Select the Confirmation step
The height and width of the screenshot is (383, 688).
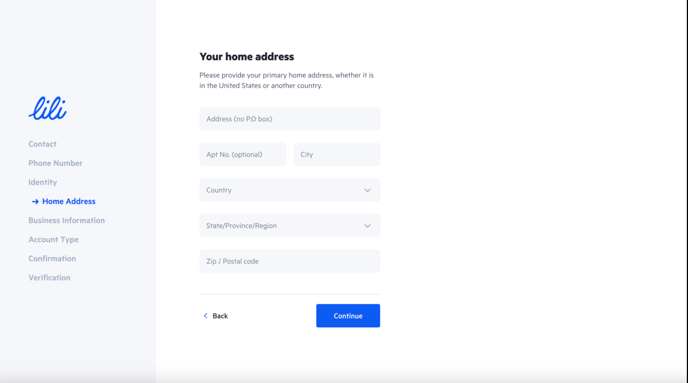(52, 258)
